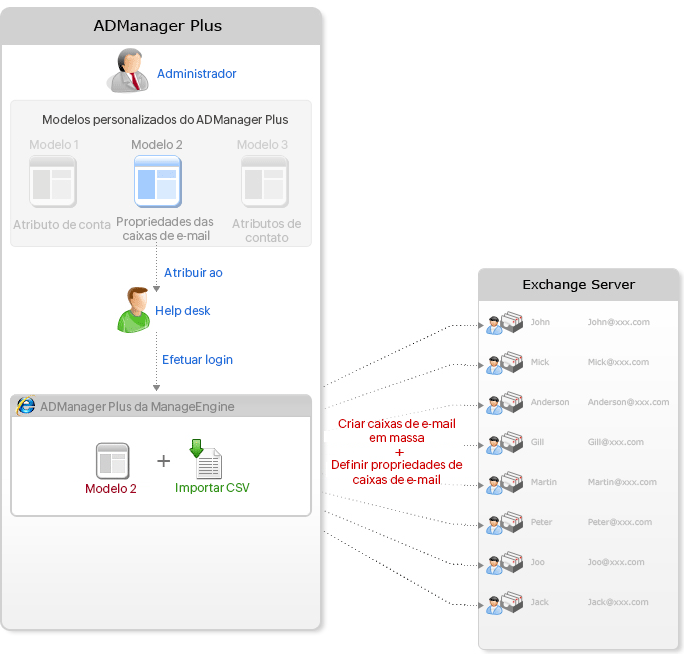Click the red Modelo 2 label
Viewport: 684px width, 654px height.
click(111, 489)
